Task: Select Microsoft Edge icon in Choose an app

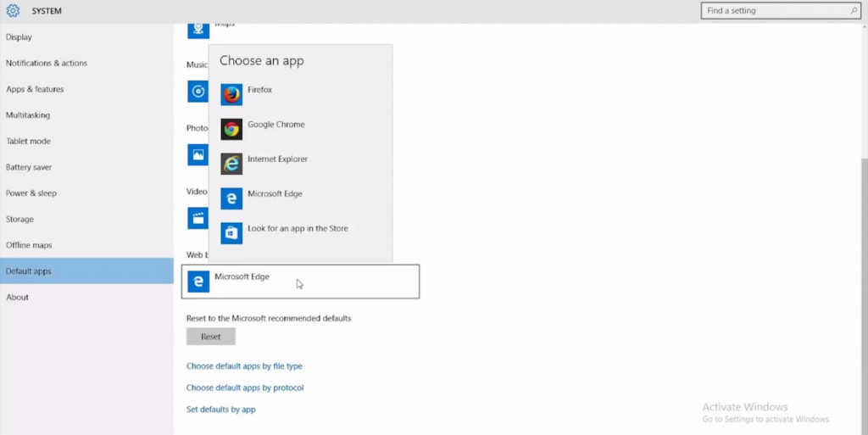Action: (x=231, y=198)
